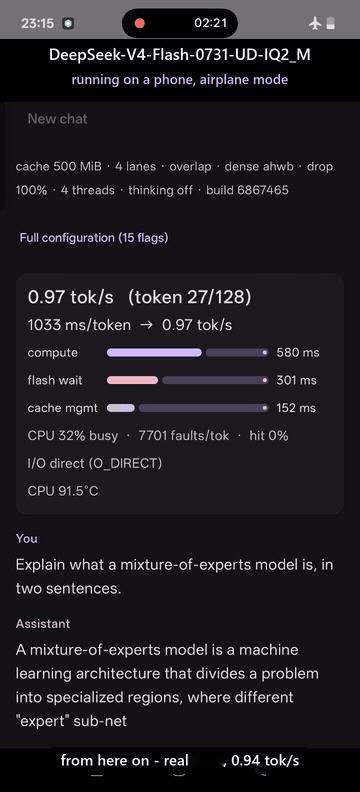
Task: Click the flash wait progress bar
Action: click(188, 380)
